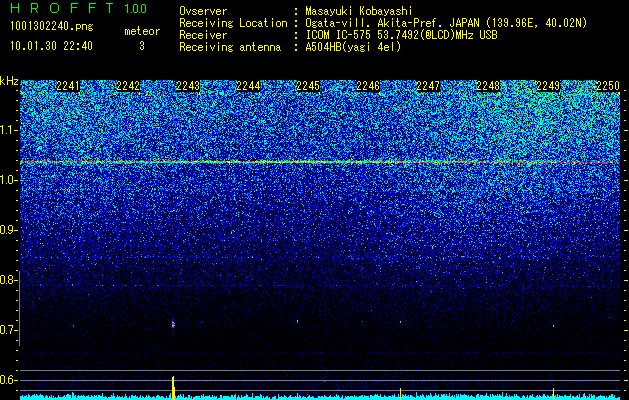Click time marker 2246
629x400 pixels.
(368, 86)
